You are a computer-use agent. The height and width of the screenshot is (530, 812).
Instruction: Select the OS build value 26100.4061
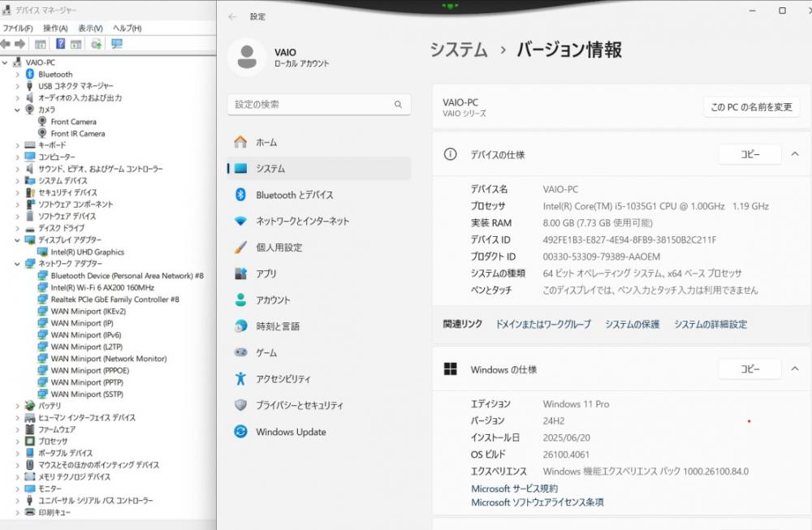[x=566, y=455]
